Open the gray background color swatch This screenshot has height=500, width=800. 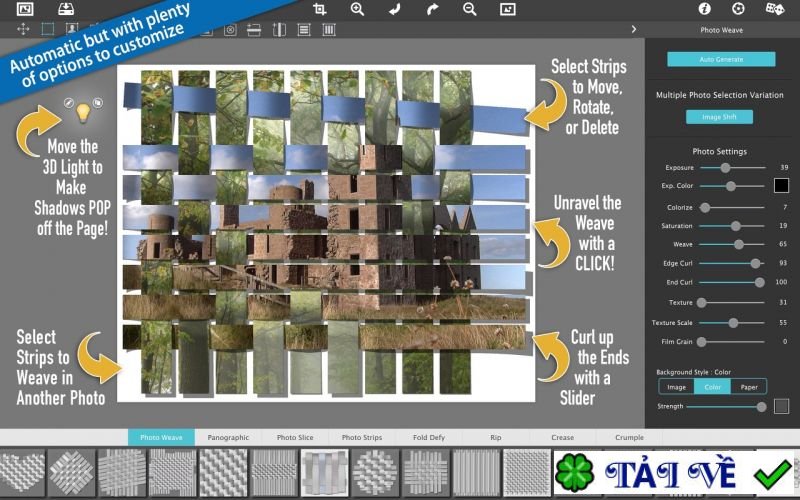pos(781,406)
